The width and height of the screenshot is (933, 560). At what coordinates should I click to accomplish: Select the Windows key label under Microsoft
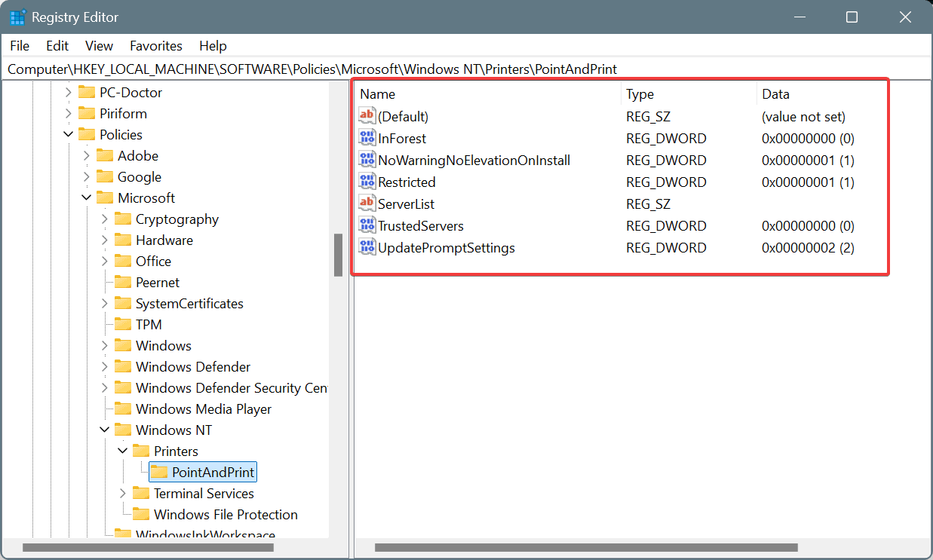click(x=164, y=346)
